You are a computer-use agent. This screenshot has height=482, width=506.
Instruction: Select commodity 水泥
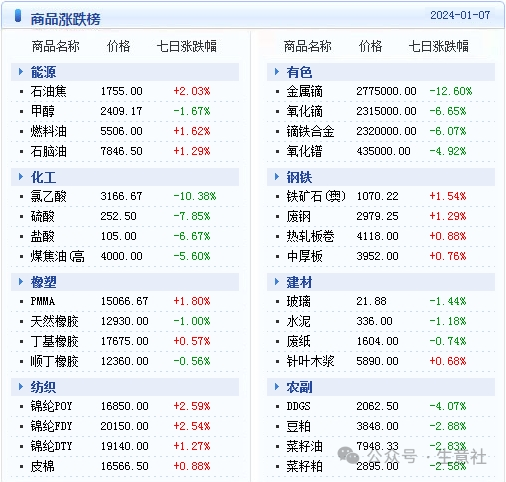point(299,321)
